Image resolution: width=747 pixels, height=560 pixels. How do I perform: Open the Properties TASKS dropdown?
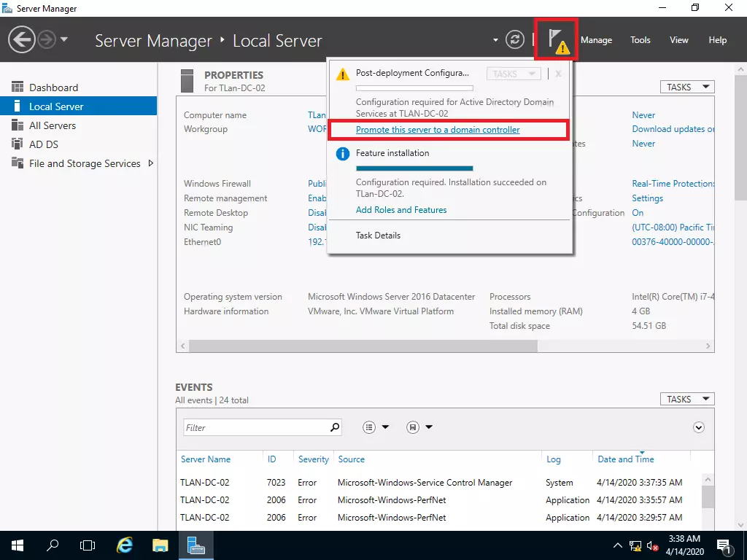687,87
